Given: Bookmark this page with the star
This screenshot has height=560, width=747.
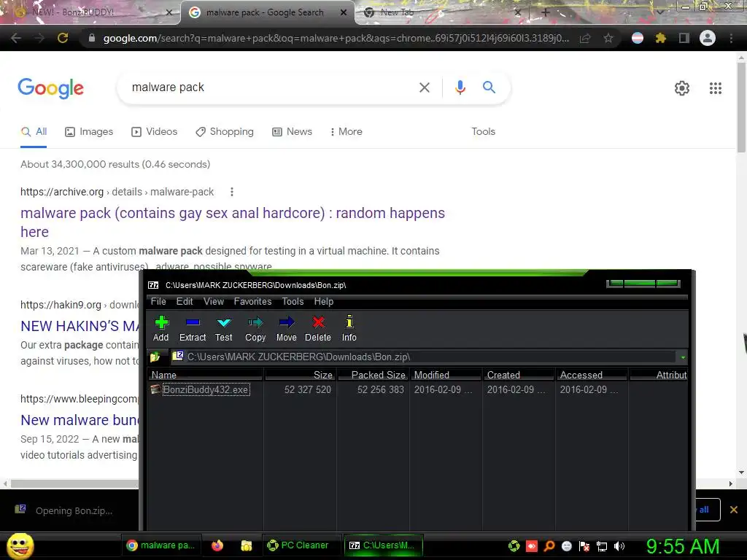Looking at the screenshot, I should pos(608,38).
